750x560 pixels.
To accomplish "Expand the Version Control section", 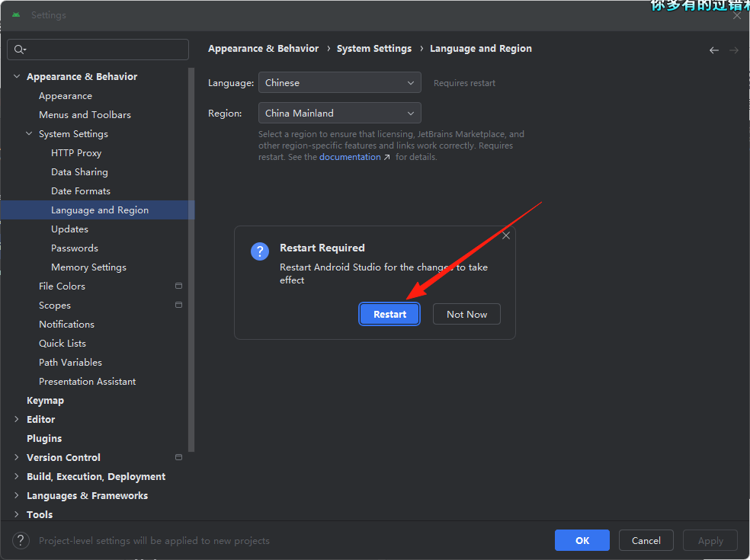I will tap(17, 458).
